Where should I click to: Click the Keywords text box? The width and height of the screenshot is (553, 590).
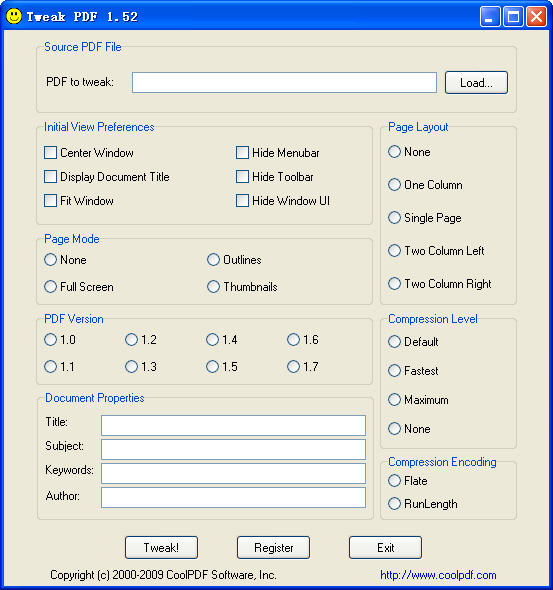click(x=233, y=473)
